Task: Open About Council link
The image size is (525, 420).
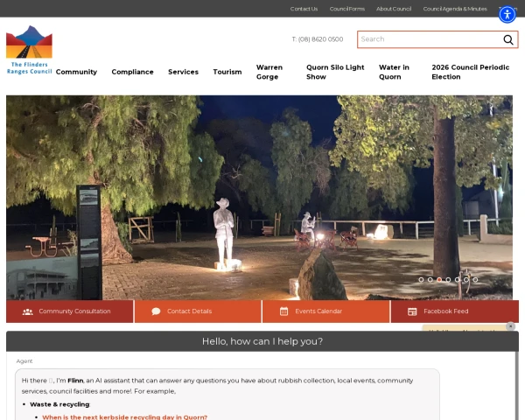Action: pyautogui.click(x=394, y=9)
